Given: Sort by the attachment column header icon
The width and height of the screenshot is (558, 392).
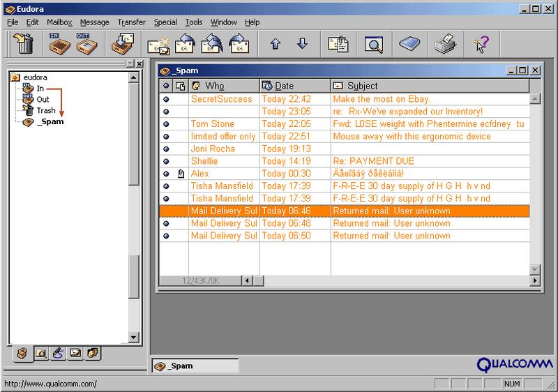Looking at the screenshot, I should pyautogui.click(x=181, y=86).
